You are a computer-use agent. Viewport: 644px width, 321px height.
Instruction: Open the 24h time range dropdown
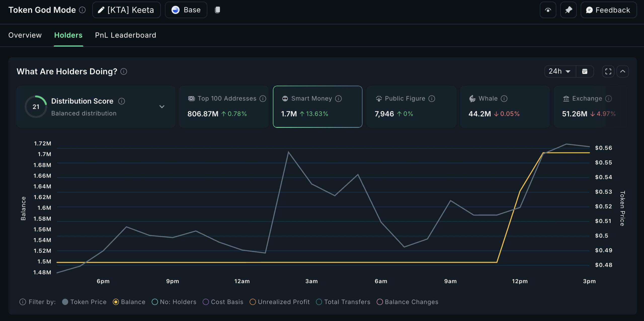coord(560,72)
